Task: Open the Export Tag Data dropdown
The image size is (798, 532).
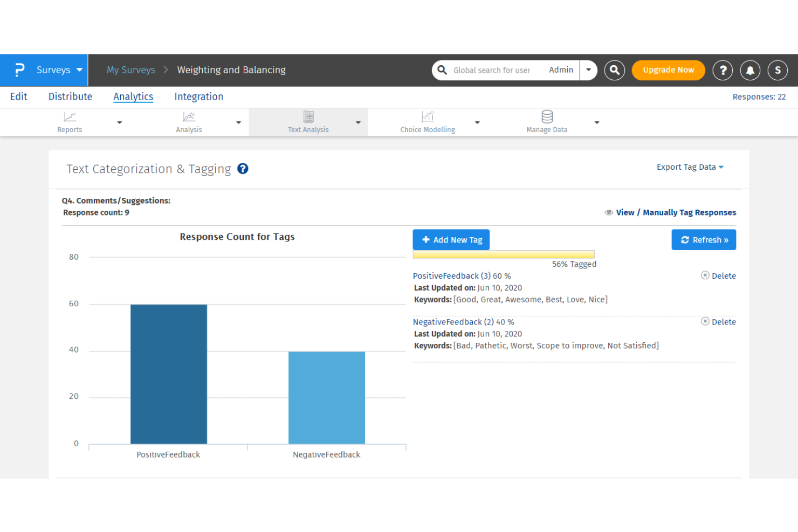Action: coord(690,167)
